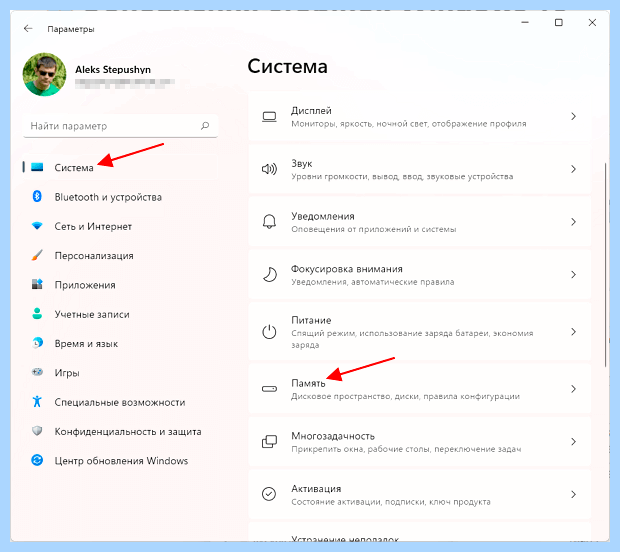Click the Дисплей monitor icon
This screenshot has height=552, width=620.
[x=269, y=117]
